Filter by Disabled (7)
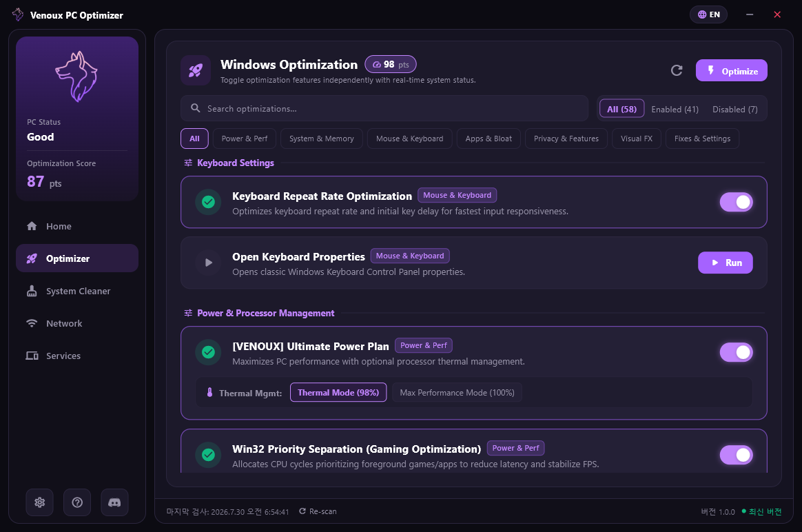The image size is (802, 532). tap(735, 109)
